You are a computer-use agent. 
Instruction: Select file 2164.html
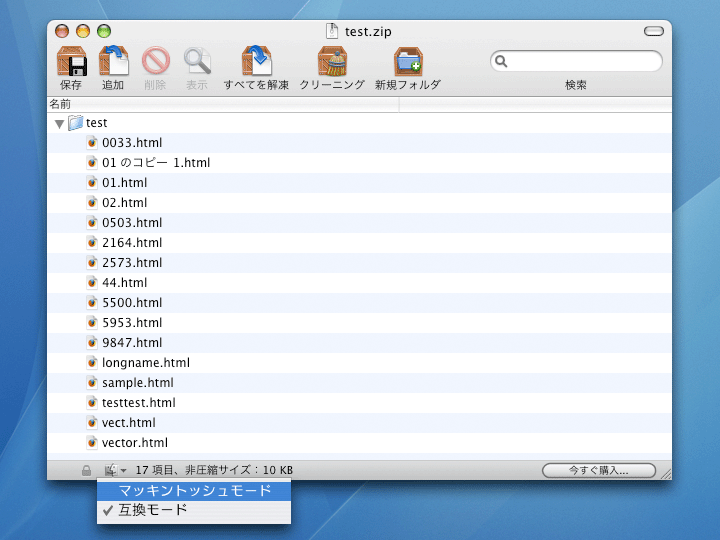(359, 243)
